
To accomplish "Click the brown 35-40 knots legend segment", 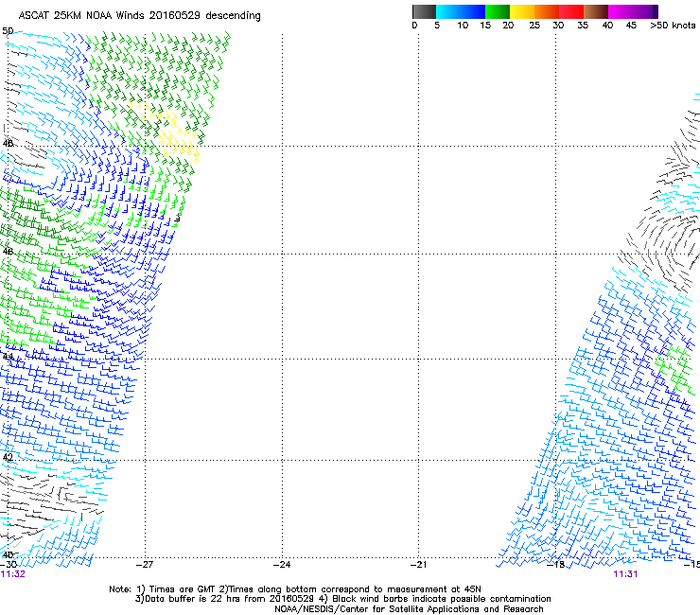I will 596,11.
